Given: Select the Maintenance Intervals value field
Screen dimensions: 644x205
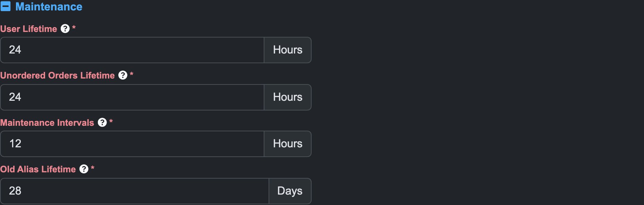Looking at the screenshot, I should 132,144.
